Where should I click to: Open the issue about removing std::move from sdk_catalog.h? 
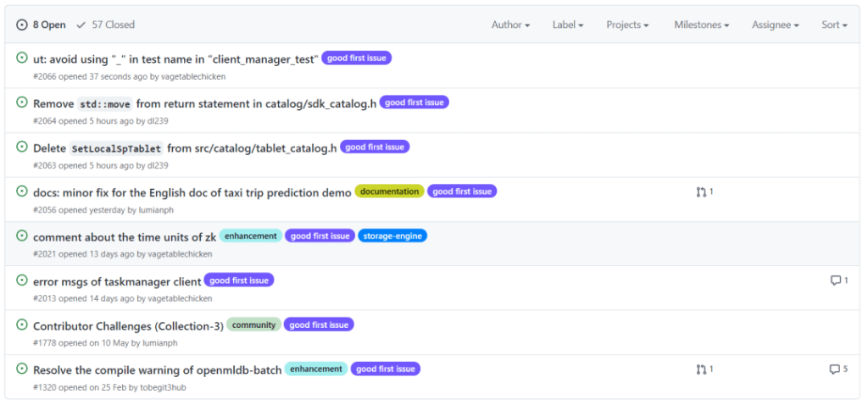[205, 103]
